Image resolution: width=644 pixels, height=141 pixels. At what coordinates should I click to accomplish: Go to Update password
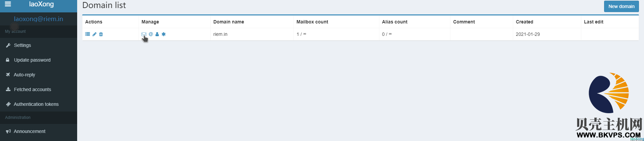tap(32, 60)
